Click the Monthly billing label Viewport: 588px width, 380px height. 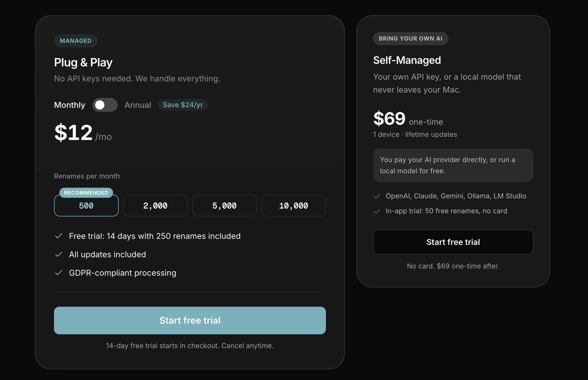[x=70, y=105]
